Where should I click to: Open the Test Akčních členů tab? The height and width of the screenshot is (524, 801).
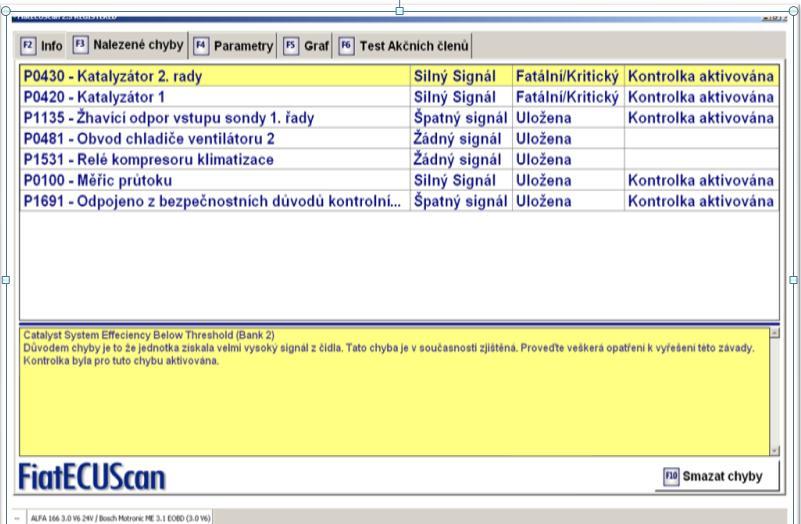[405, 47]
